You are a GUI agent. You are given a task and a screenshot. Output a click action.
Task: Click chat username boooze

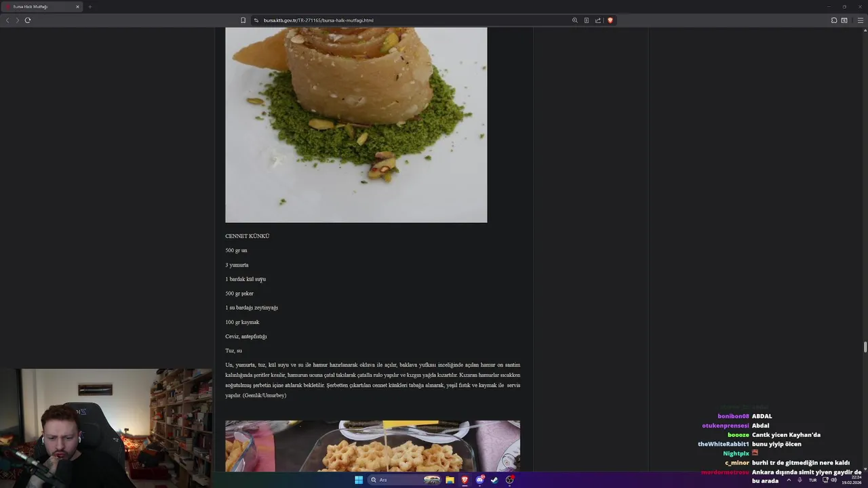738,435
